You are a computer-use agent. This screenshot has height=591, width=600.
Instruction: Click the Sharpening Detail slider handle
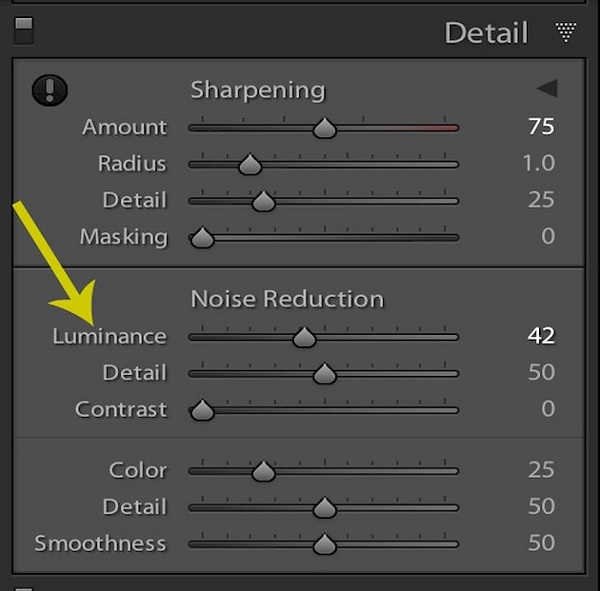pyautogui.click(x=263, y=202)
